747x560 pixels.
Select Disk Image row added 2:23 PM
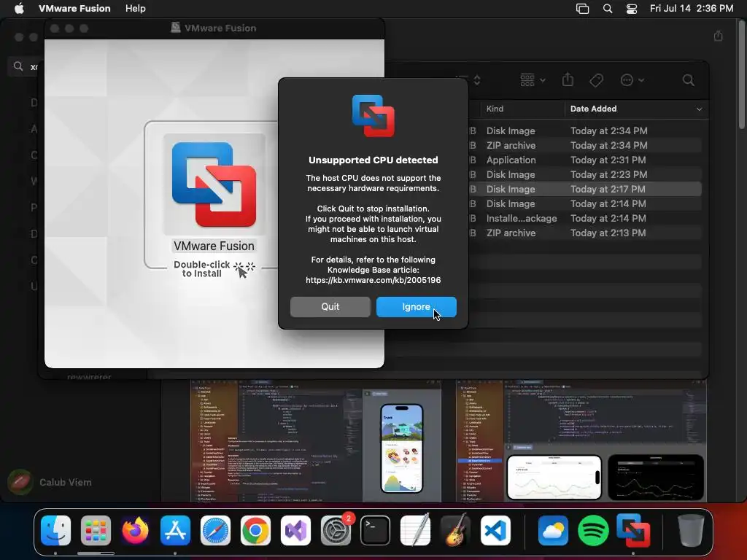pos(585,174)
